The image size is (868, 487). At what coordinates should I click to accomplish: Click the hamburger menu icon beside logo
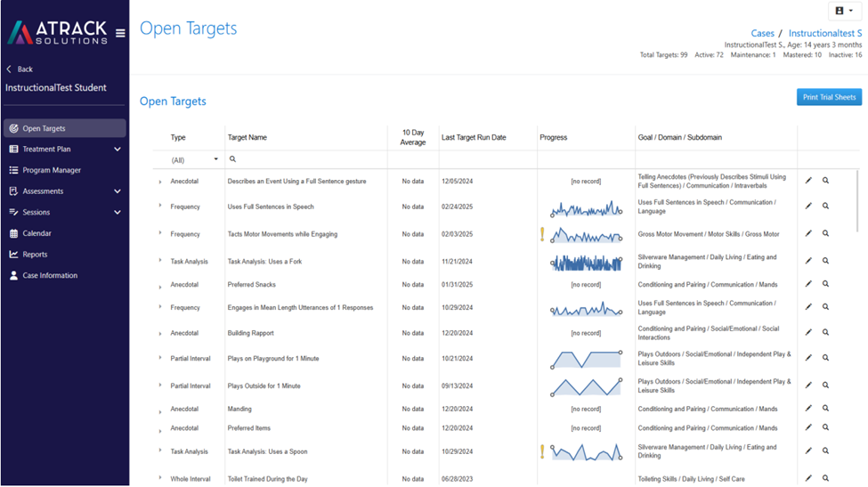[x=120, y=33]
